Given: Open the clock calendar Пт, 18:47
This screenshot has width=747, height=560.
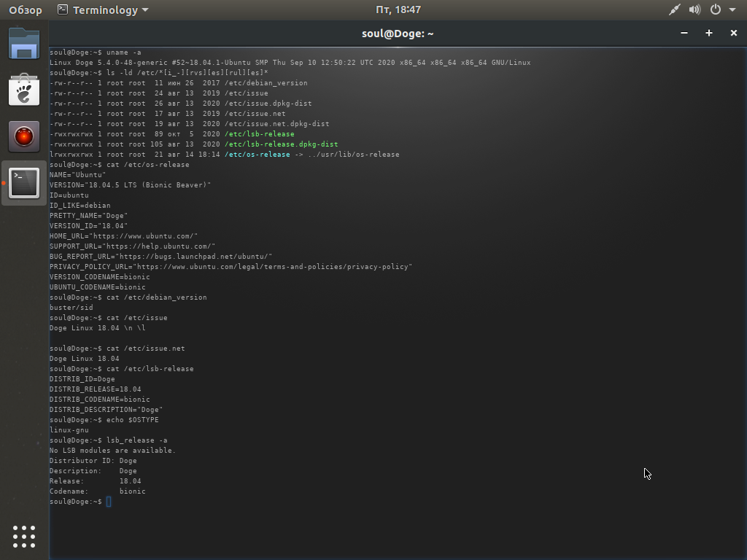Looking at the screenshot, I should coord(398,9).
